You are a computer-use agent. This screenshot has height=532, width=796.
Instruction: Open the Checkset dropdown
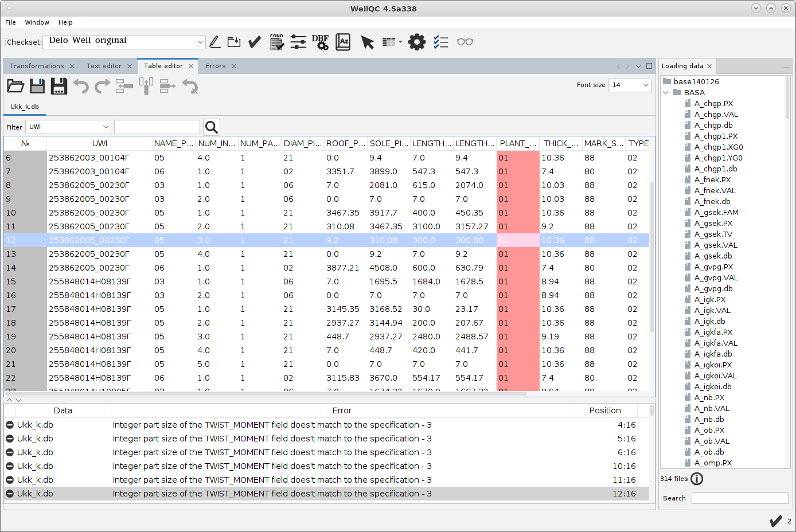pos(200,42)
